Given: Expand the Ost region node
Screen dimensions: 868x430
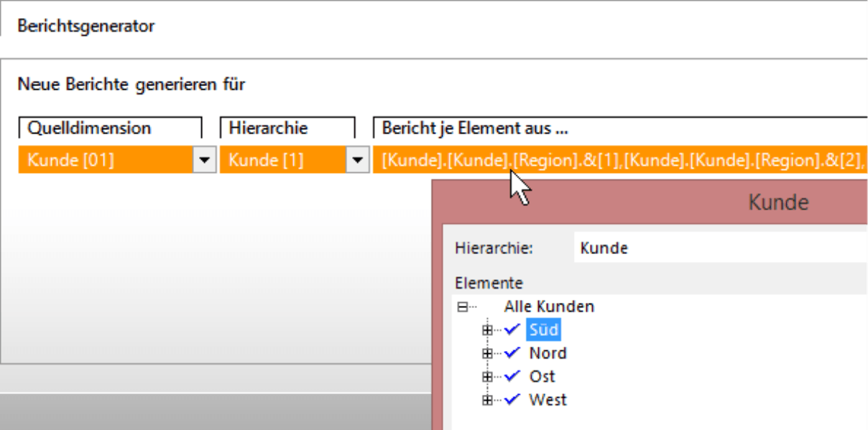Looking at the screenshot, I should 487,376.
